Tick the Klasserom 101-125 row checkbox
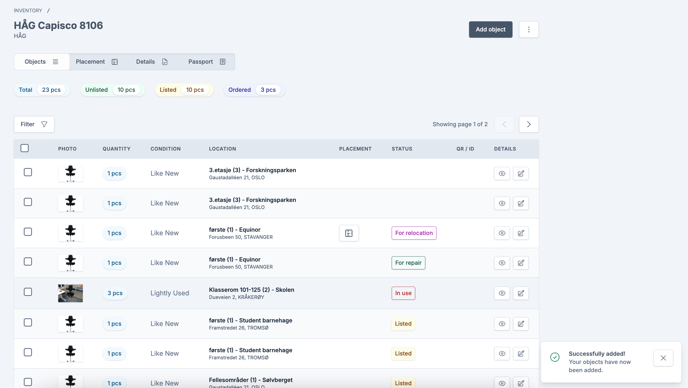Viewport: 688px width, 388px height. click(28, 291)
